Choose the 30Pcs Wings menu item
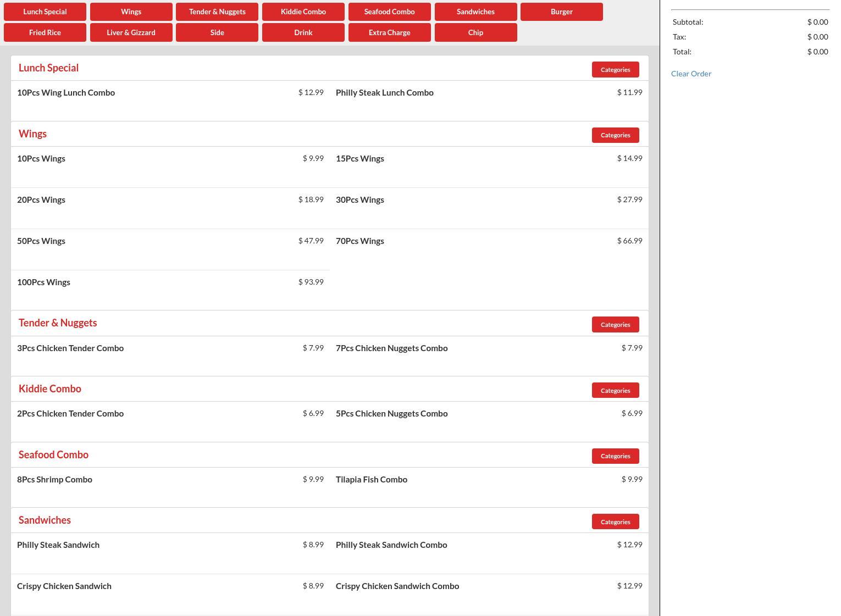841x616 pixels. click(x=359, y=200)
